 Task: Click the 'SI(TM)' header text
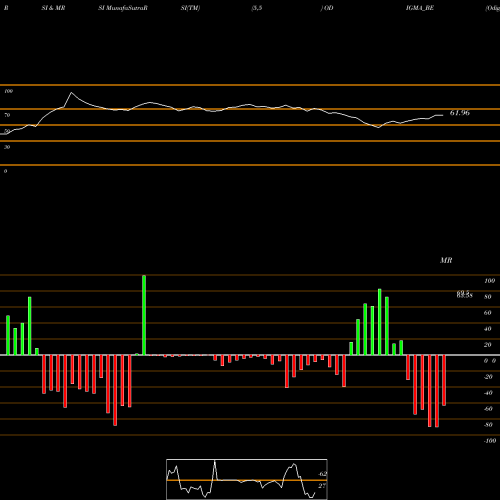(x=190, y=8)
